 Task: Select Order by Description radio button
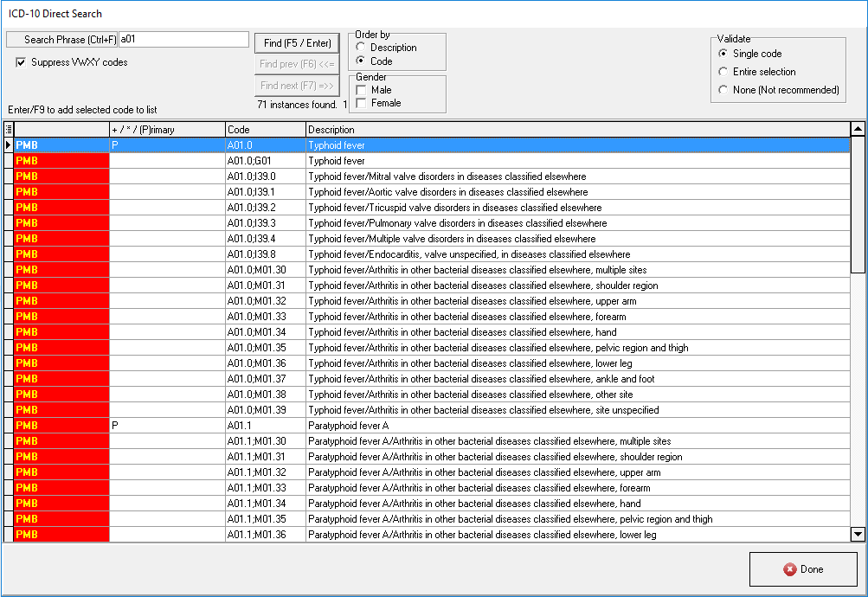click(x=361, y=48)
